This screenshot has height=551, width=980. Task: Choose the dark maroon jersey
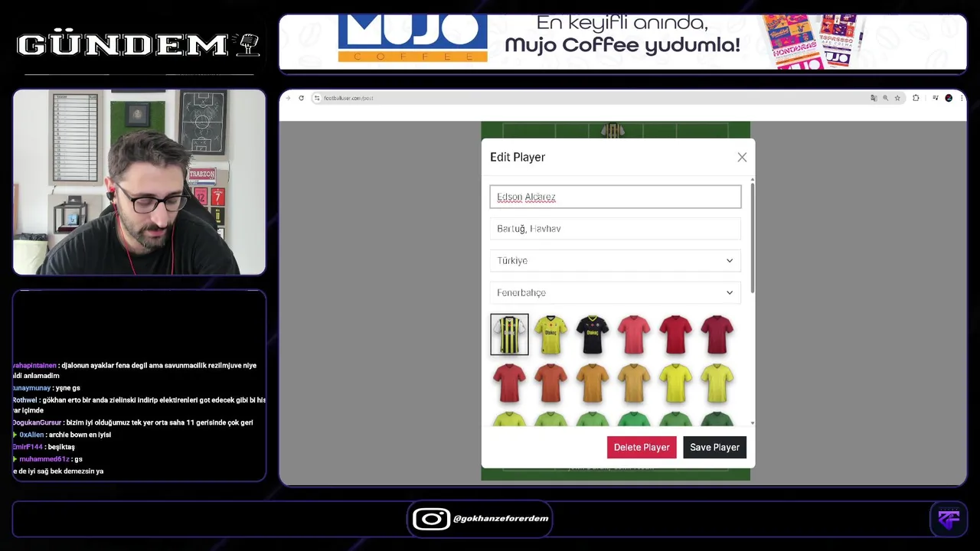[x=717, y=334]
